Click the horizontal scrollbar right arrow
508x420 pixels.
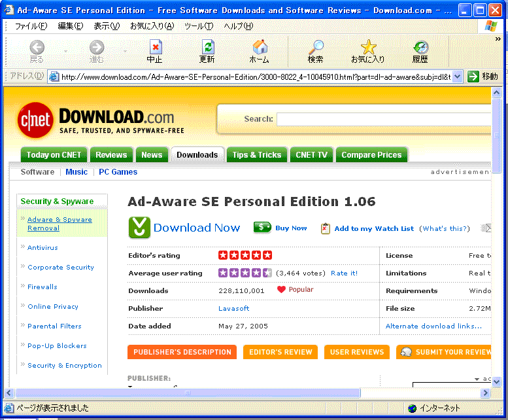[x=485, y=393]
